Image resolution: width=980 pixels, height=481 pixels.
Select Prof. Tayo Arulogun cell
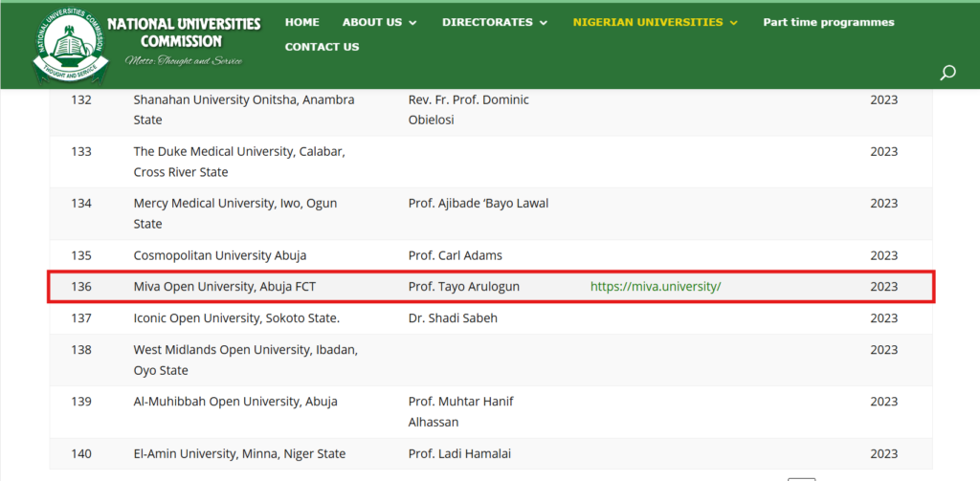[x=464, y=287]
